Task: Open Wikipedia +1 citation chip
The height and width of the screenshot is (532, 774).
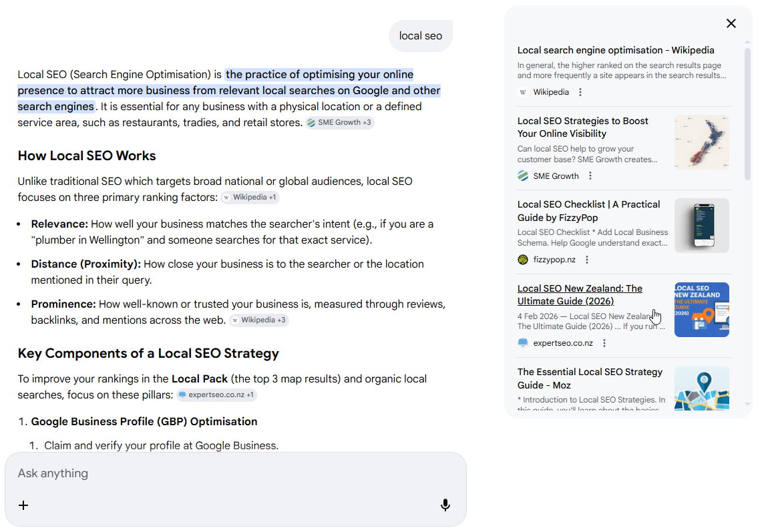Action: click(x=250, y=198)
